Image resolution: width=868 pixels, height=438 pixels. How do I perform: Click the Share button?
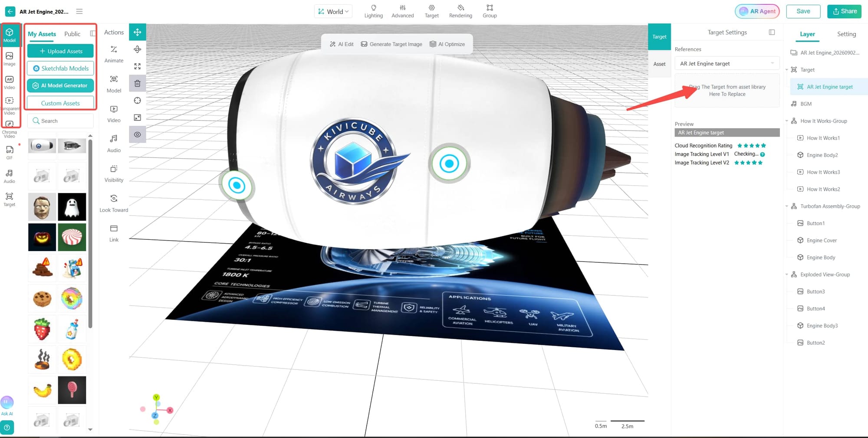point(844,11)
